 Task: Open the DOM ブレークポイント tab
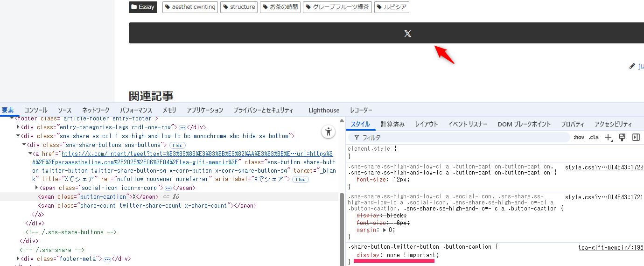524,124
